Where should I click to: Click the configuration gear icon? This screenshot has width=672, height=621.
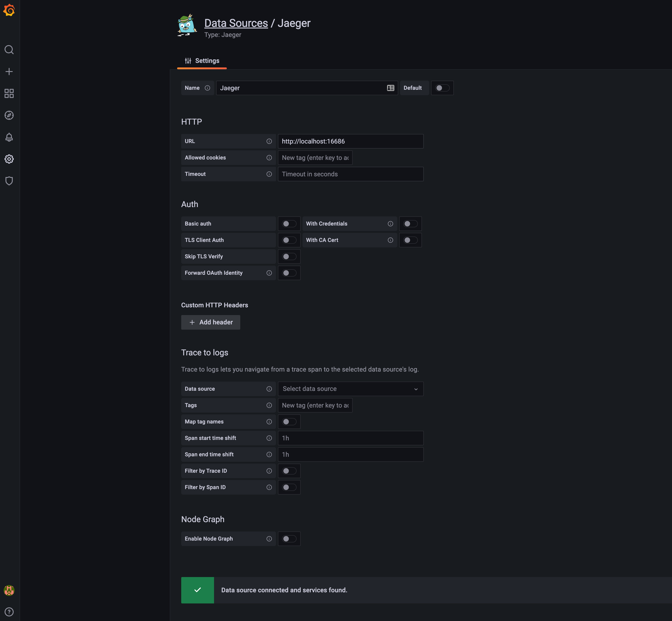coord(9,159)
